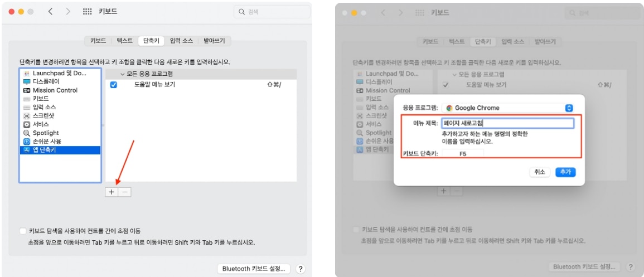Enable the 키보드 탐색을 사용하여 checkbox in the undimmed window
Image resolution: width=644 pixels, height=277 pixels.
click(23, 231)
